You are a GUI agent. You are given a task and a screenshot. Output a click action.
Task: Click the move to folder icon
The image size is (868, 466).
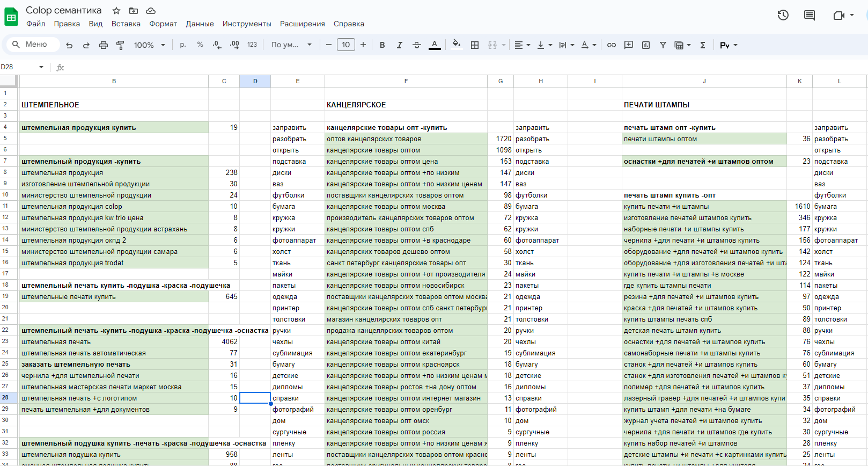tap(134, 11)
